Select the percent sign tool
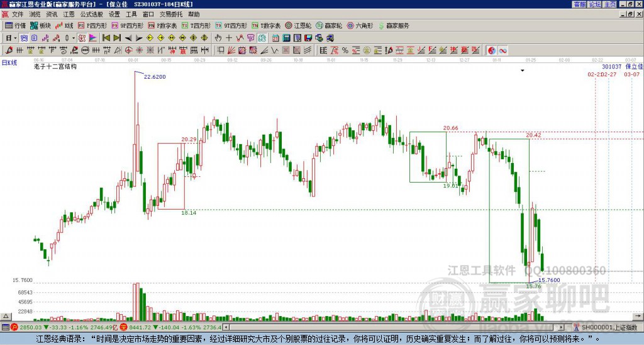Image resolution: width=644 pixels, height=345 pixels. point(345,50)
